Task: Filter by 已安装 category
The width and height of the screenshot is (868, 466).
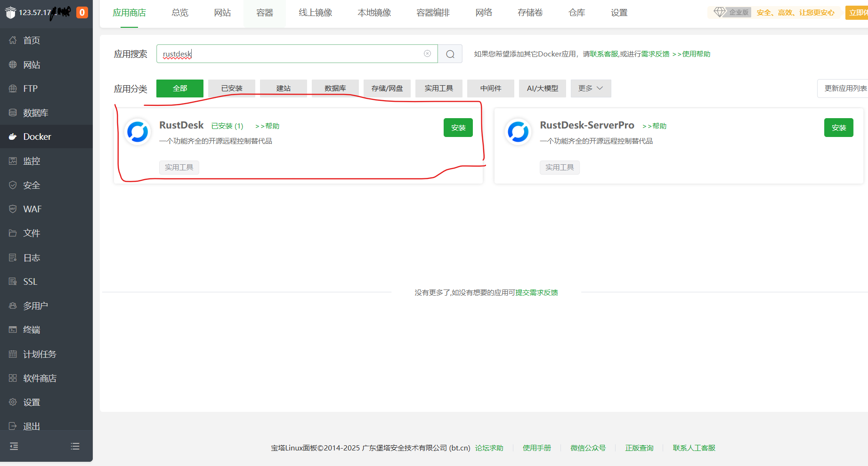Action: tap(232, 88)
